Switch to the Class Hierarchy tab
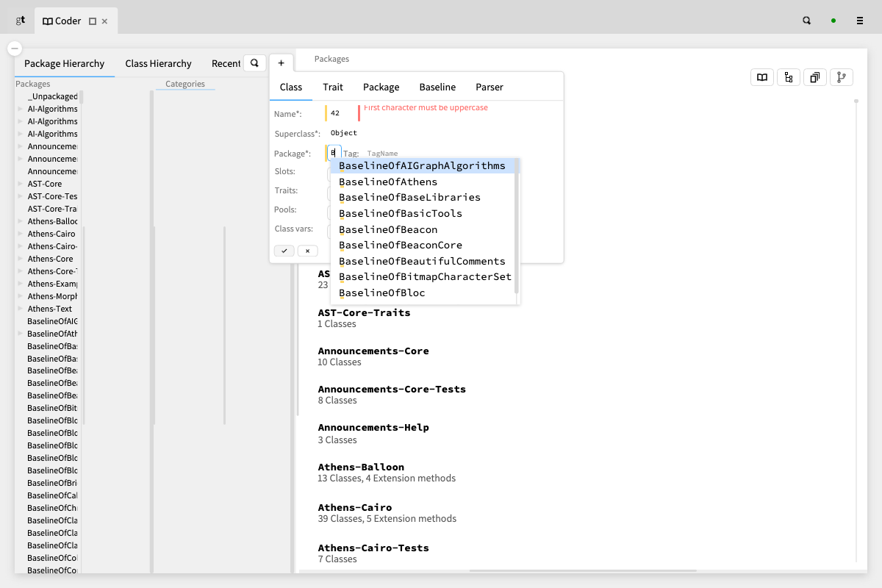Image resolution: width=882 pixels, height=588 pixels. 158,64
